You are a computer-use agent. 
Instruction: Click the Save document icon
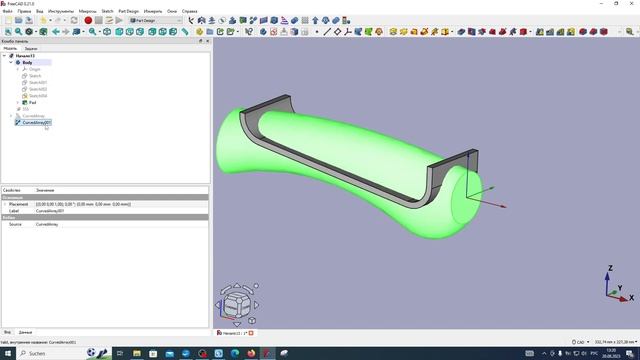(x=29, y=20)
